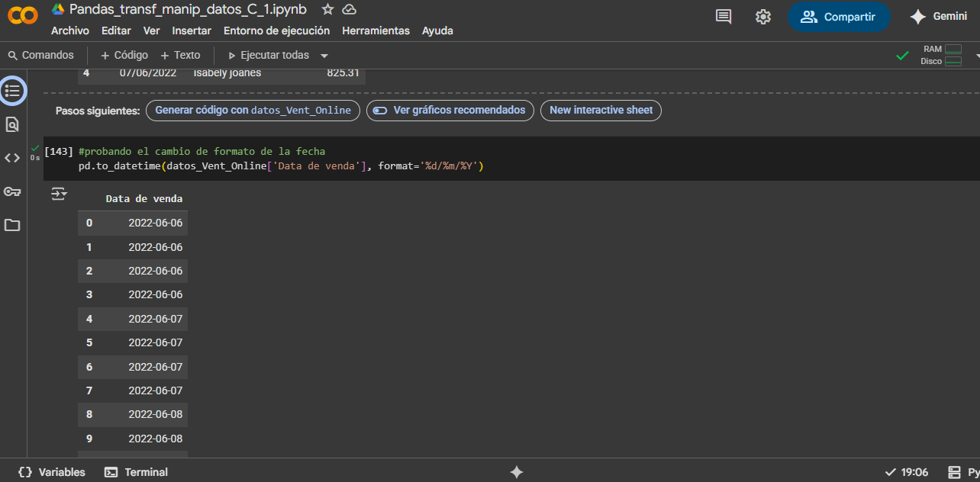Image resolution: width=980 pixels, height=482 pixels.
Task: Open the files folder sidebar icon
Action: [12, 225]
